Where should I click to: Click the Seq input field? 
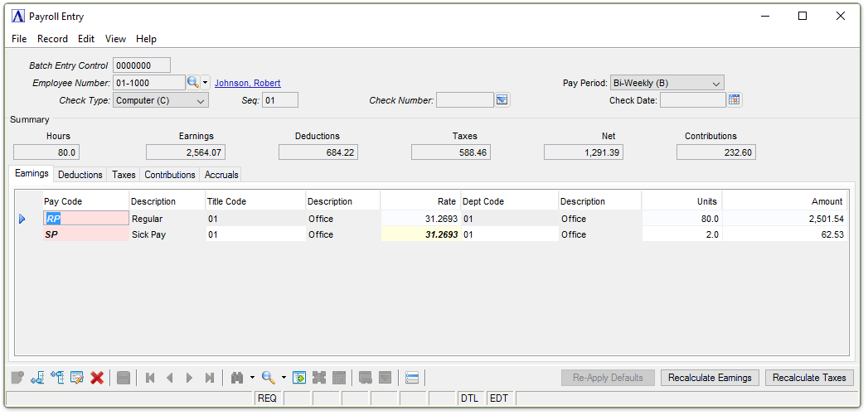coord(280,100)
